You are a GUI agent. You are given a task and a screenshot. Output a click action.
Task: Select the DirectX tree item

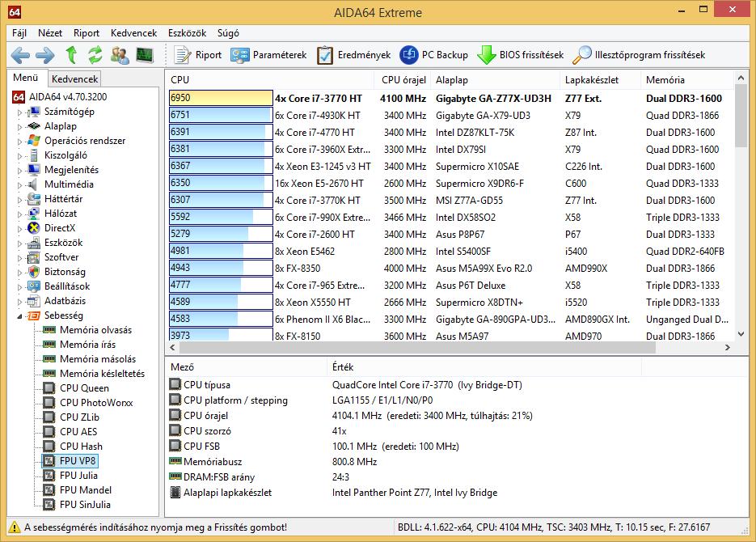click(x=60, y=227)
